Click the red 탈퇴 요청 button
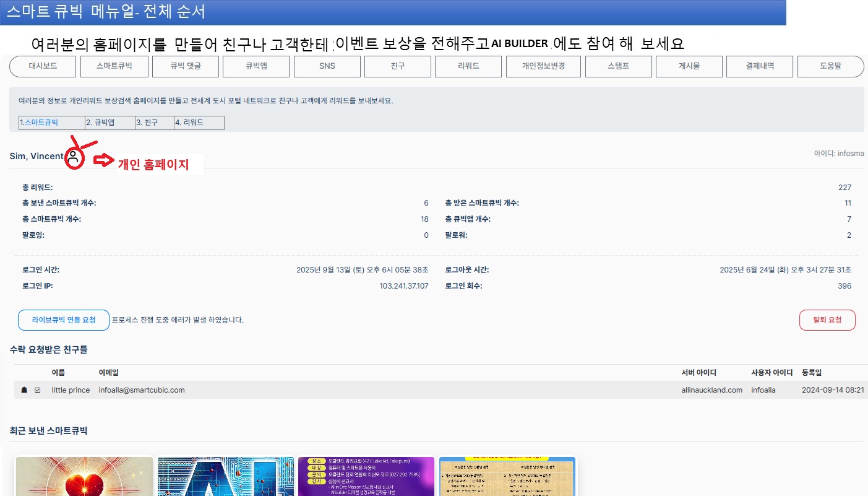This screenshot has height=496, width=868. (x=827, y=320)
